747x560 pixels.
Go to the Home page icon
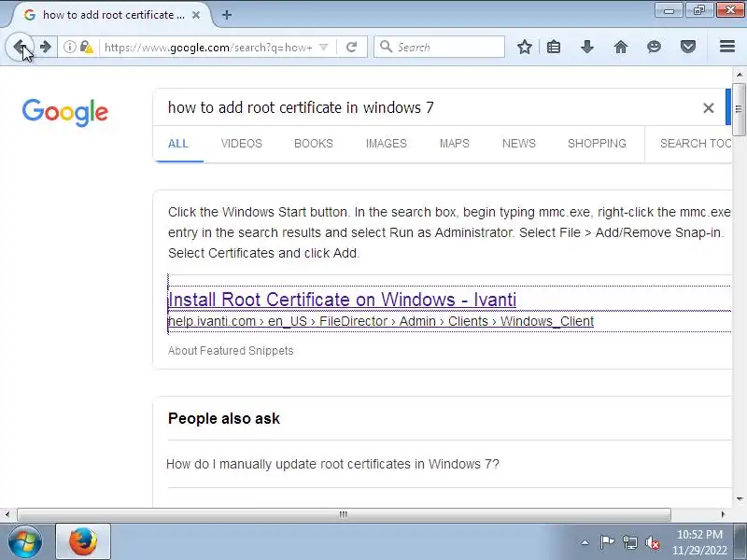[621, 47]
